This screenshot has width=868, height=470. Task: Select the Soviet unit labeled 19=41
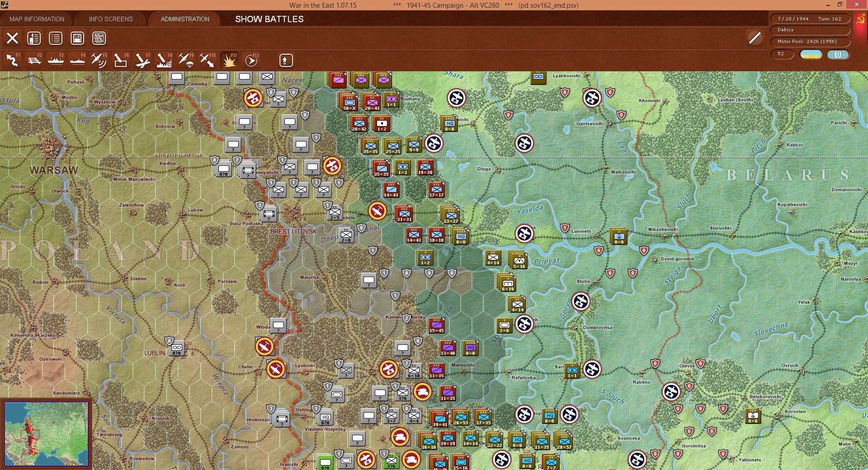point(440,418)
